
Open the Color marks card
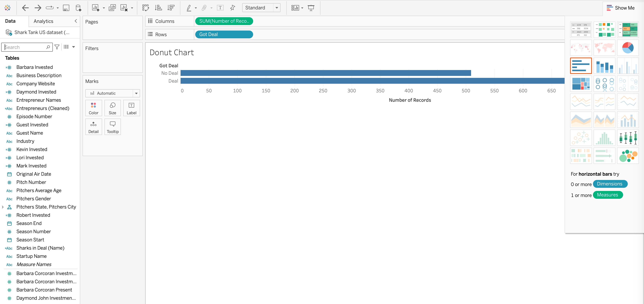point(94,108)
